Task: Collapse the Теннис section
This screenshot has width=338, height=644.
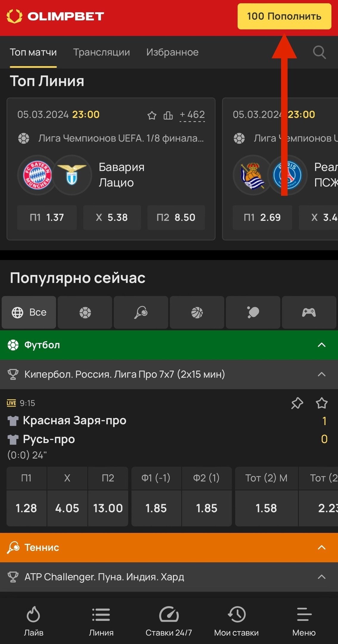Action: tap(322, 547)
